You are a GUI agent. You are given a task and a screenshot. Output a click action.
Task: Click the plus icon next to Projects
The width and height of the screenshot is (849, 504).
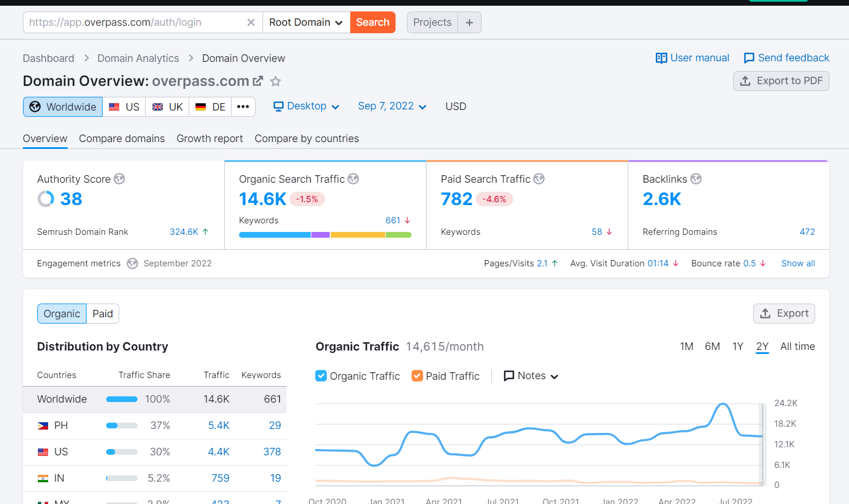click(470, 22)
